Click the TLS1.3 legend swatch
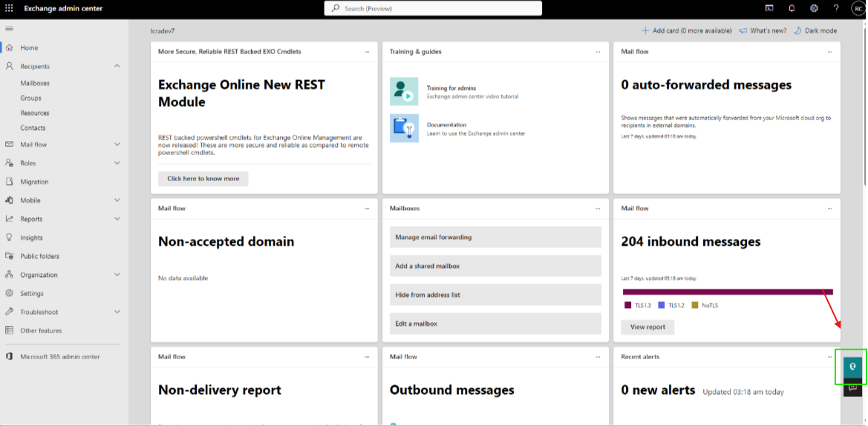Viewport: 868px width, 426px height. click(627, 305)
